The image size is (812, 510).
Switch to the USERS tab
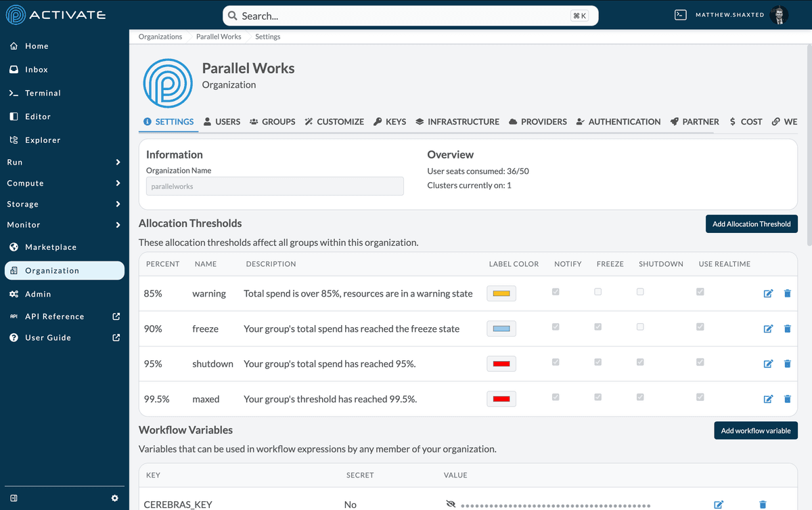click(221, 122)
